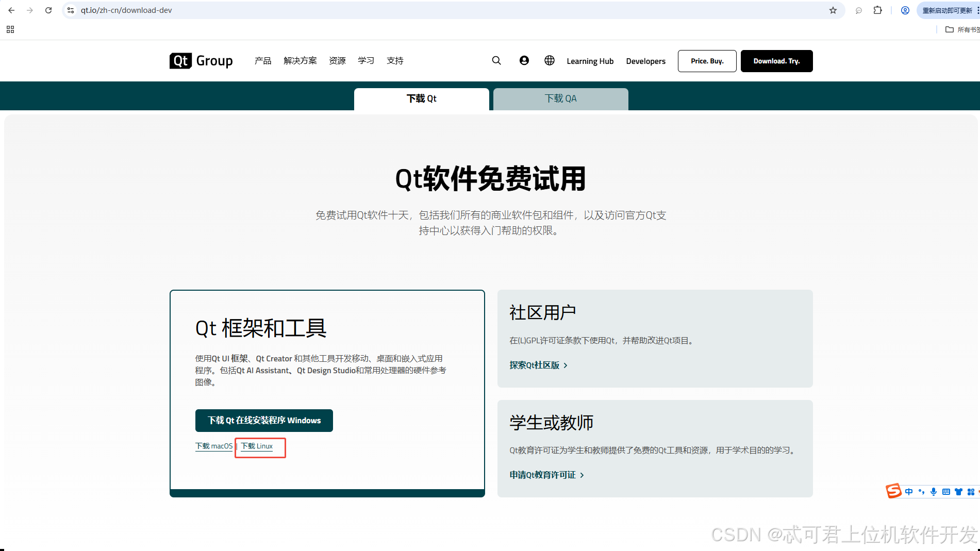Open the 探索Qt社区版 link
The image size is (980, 551).
pos(539,365)
